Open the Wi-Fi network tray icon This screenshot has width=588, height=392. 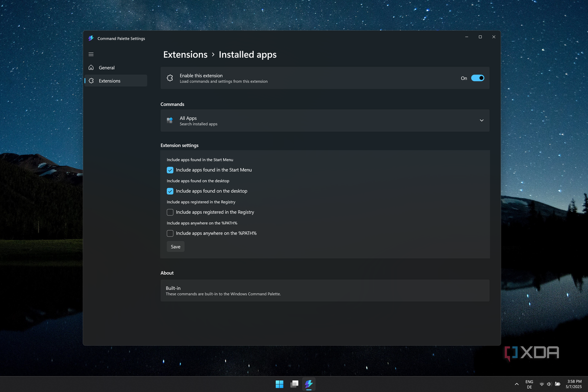[x=542, y=384]
